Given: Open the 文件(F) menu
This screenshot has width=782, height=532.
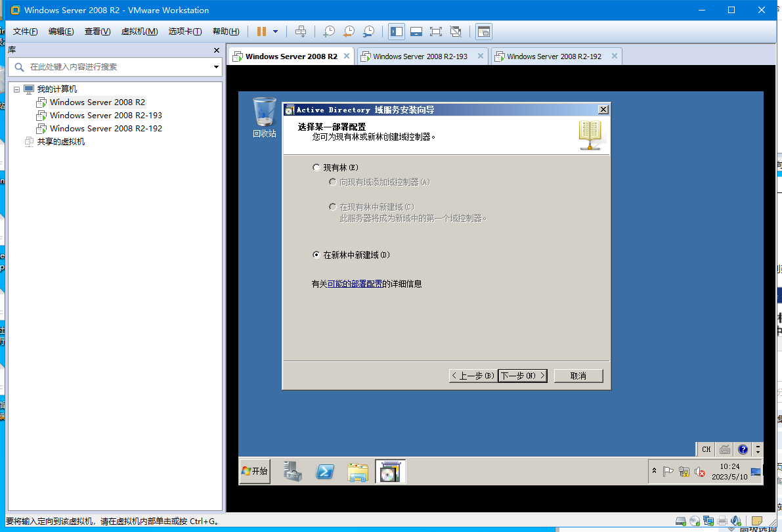Looking at the screenshot, I should coord(25,32).
